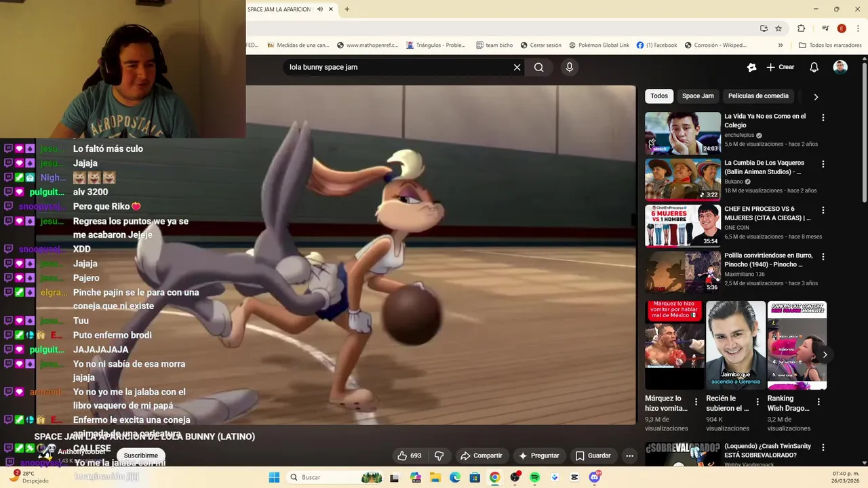Open La Vida Ya No es Como thumbnail
This screenshot has width=868, height=488.
pyautogui.click(x=683, y=133)
